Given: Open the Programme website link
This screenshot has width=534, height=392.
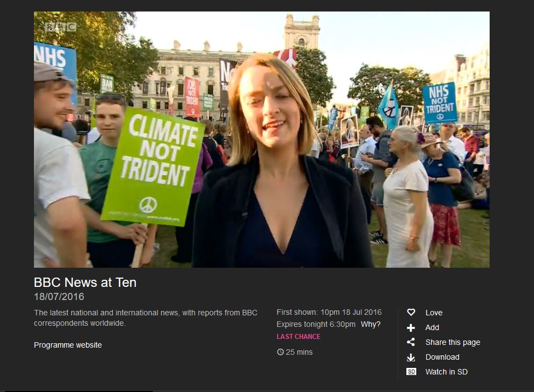Looking at the screenshot, I should 68,345.
